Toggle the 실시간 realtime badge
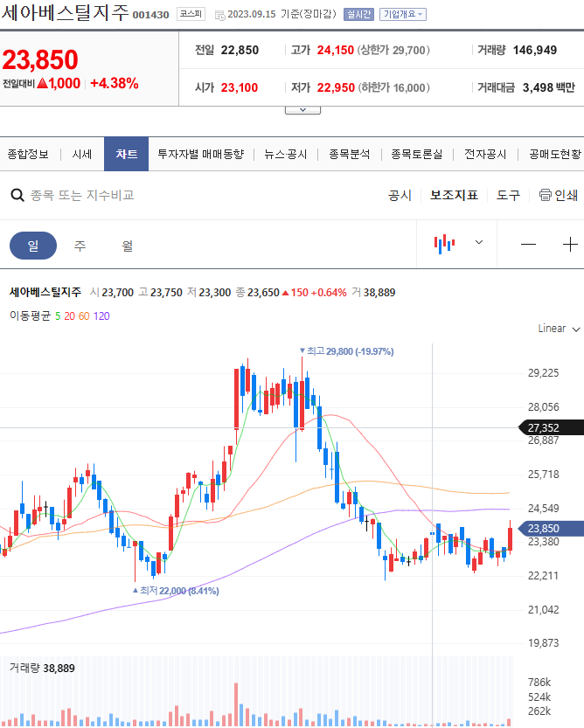Screen dimensions: 584x728 (358, 14)
